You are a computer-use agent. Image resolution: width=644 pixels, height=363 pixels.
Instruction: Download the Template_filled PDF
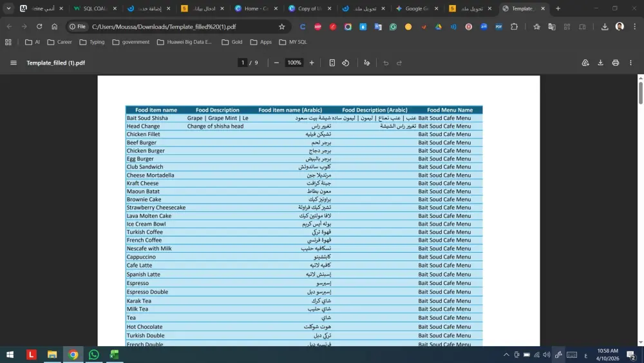(x=600, y=63)
